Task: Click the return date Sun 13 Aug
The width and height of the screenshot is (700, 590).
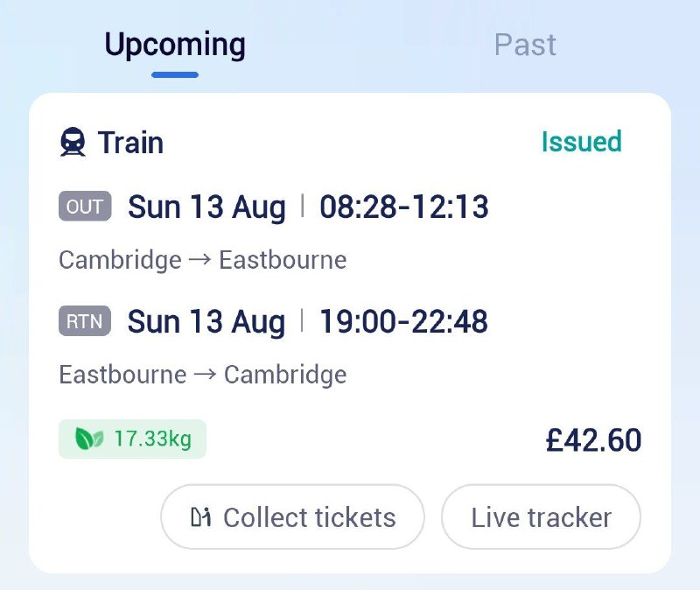Action: tap(206, 322)
